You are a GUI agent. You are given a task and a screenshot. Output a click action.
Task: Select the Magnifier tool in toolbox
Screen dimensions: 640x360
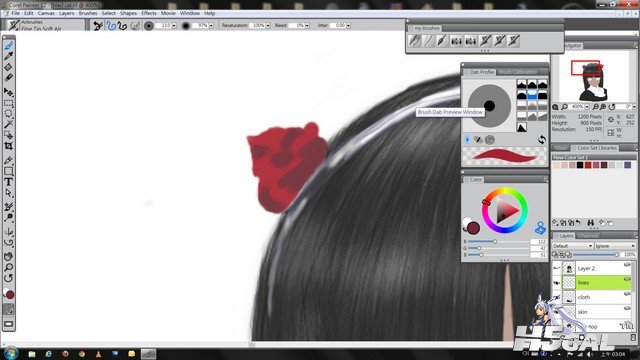tap(9, 267)
